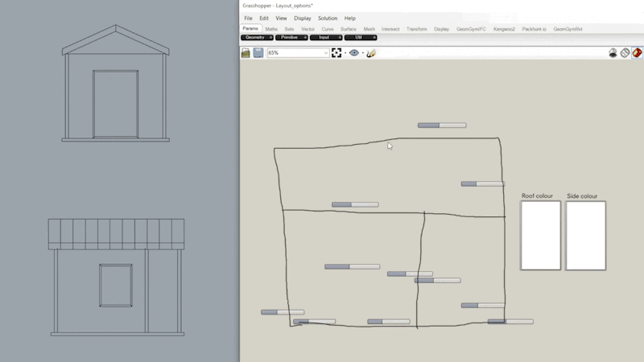Click the red highlighted preview icon
The image size is (644, 362).
pos(637,53)
